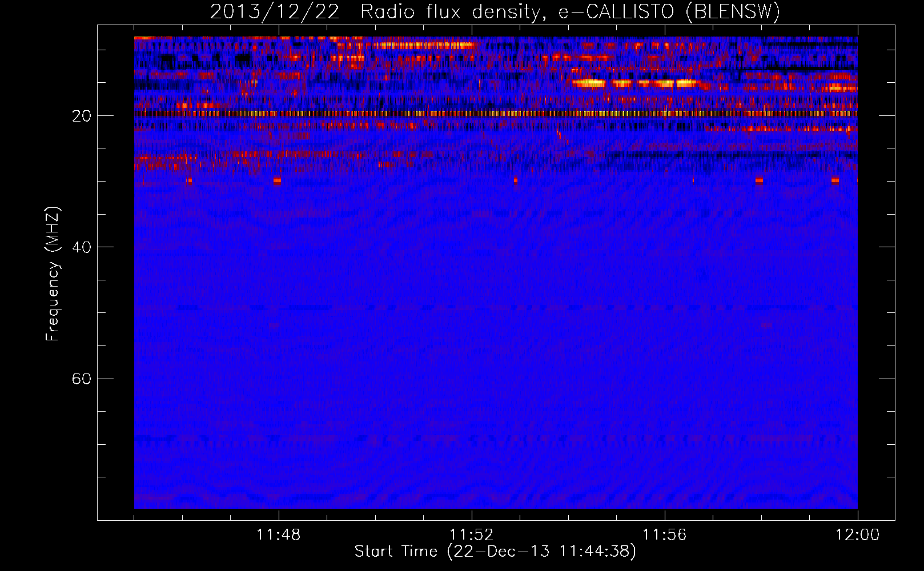Click the 60 frequency tick label
Viewport: 924px width, 571px height.
coord(82,379)
